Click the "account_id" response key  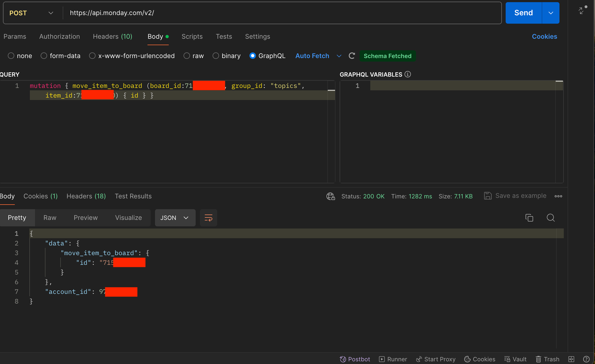68,292
